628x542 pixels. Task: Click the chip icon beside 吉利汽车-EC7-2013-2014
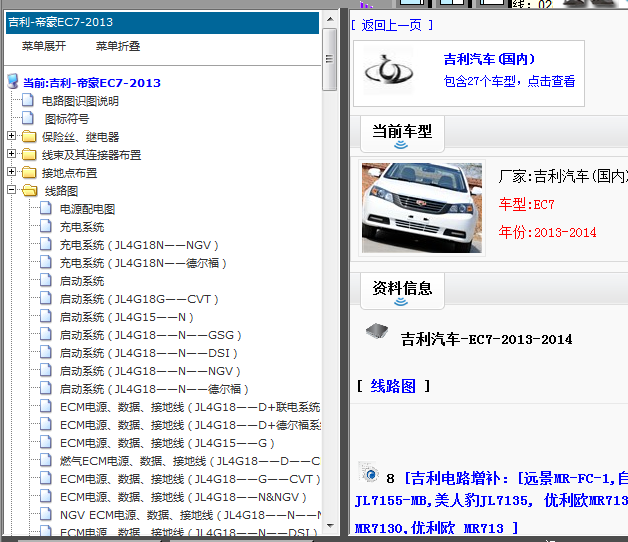(x=376, y=331)
